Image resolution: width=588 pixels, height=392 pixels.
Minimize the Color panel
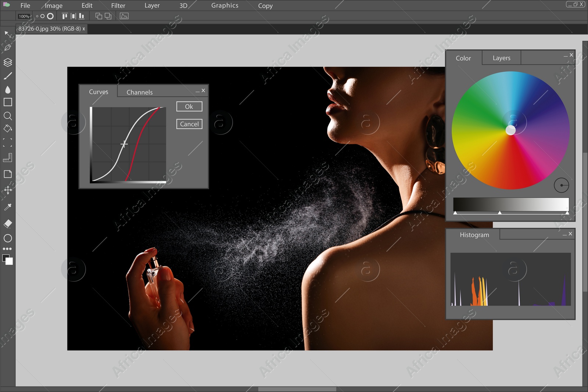(x=566, y=56)
